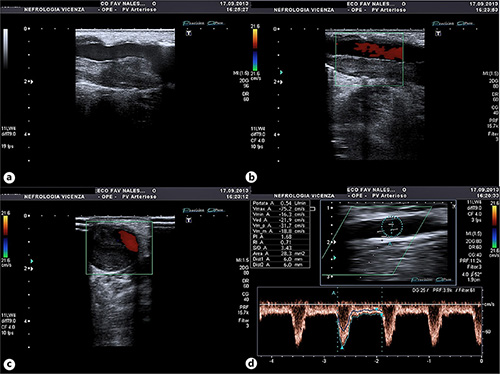Click the PRF 15.7k readout in panel c
500x374 pixels.
[244, 310]
